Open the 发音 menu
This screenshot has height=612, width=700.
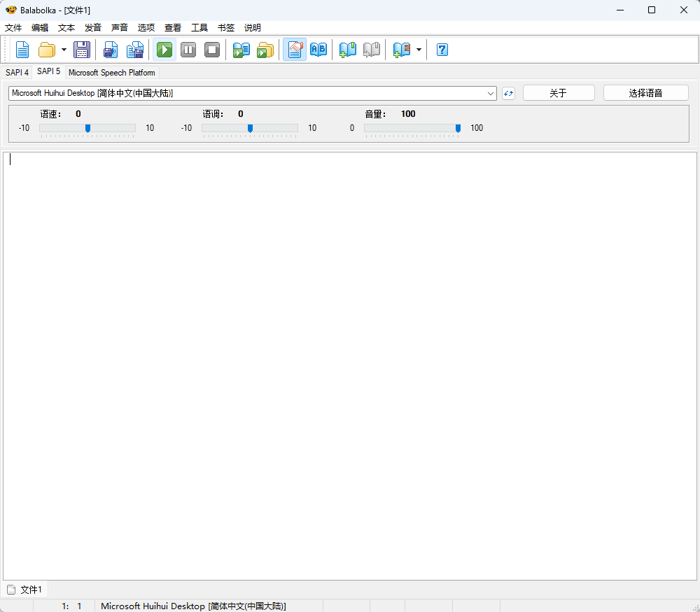(93, 28)
